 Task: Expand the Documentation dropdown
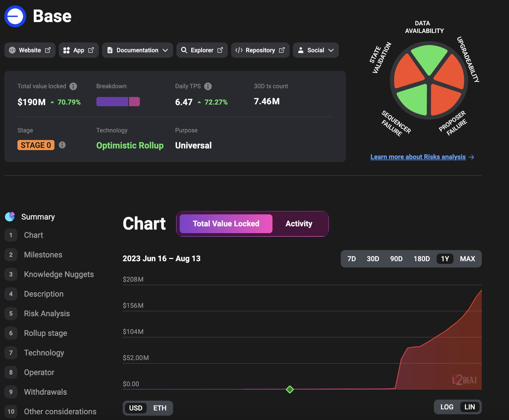[137, 50]
